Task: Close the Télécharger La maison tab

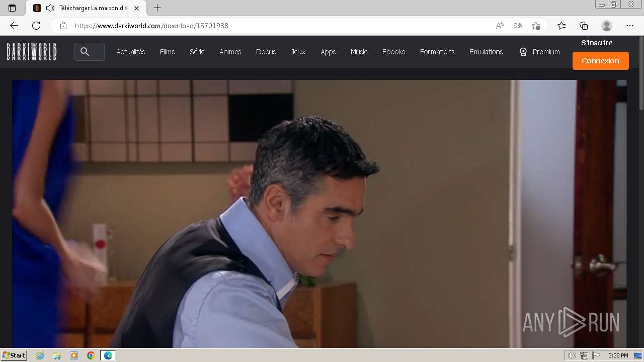Action: [136, 8]
